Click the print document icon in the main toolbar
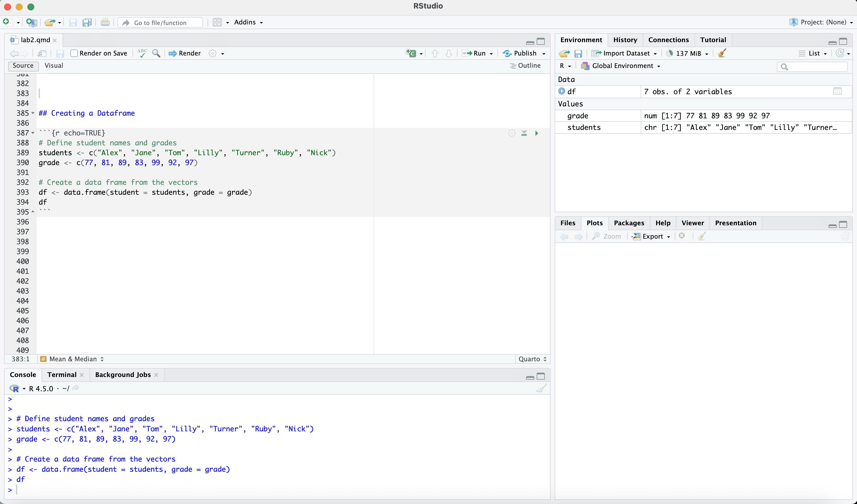The image size is (857, 504). coord(105,22)
